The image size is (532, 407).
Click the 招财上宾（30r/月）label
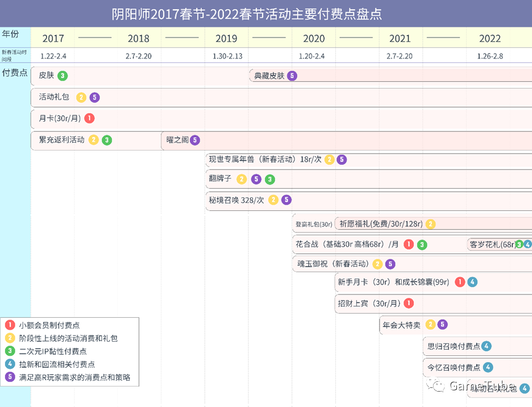[x=369, y=303]
